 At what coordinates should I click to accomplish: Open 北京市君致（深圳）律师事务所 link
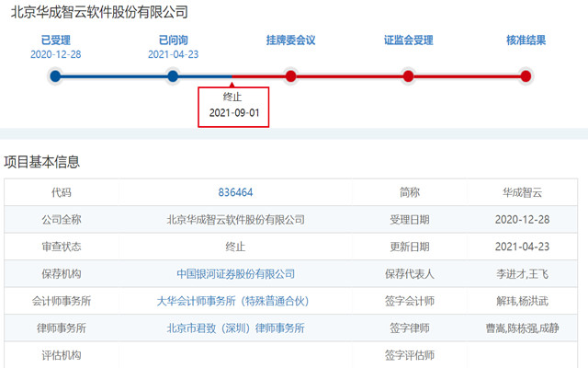pos(235,328)
